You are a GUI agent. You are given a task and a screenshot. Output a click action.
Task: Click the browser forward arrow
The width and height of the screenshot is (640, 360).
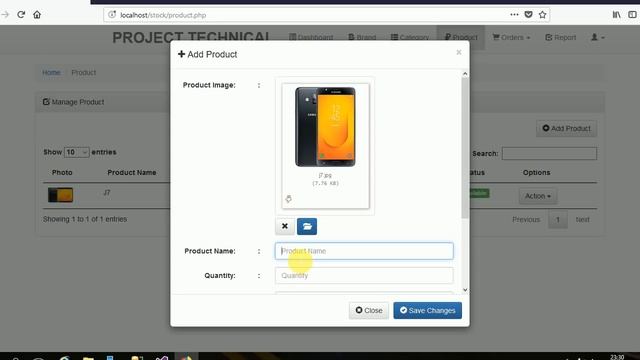[x=5, y=15]
